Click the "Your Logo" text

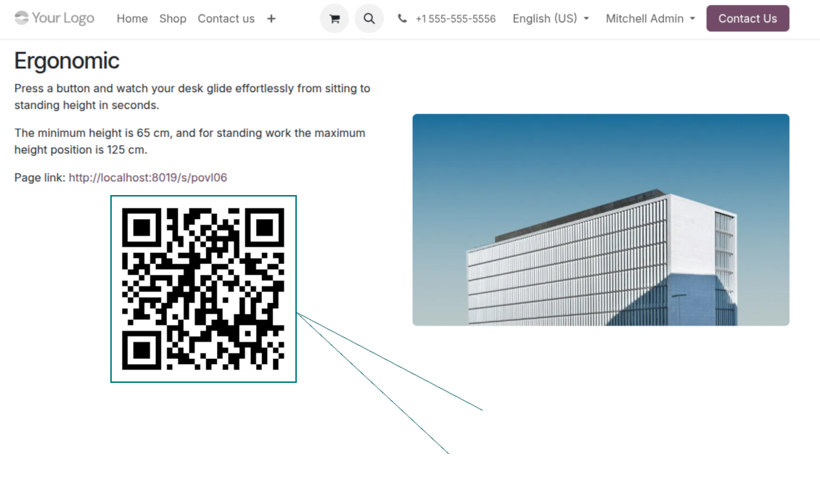tap(63, 18)
